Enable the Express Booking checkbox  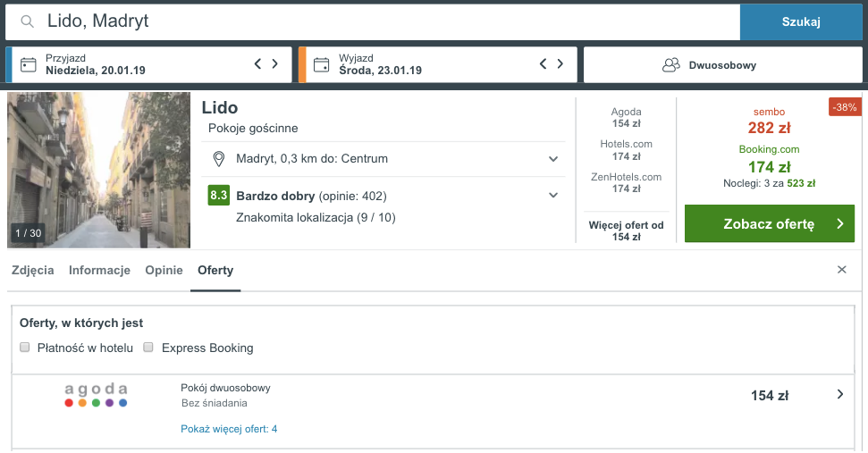click(x=147, y=348)
